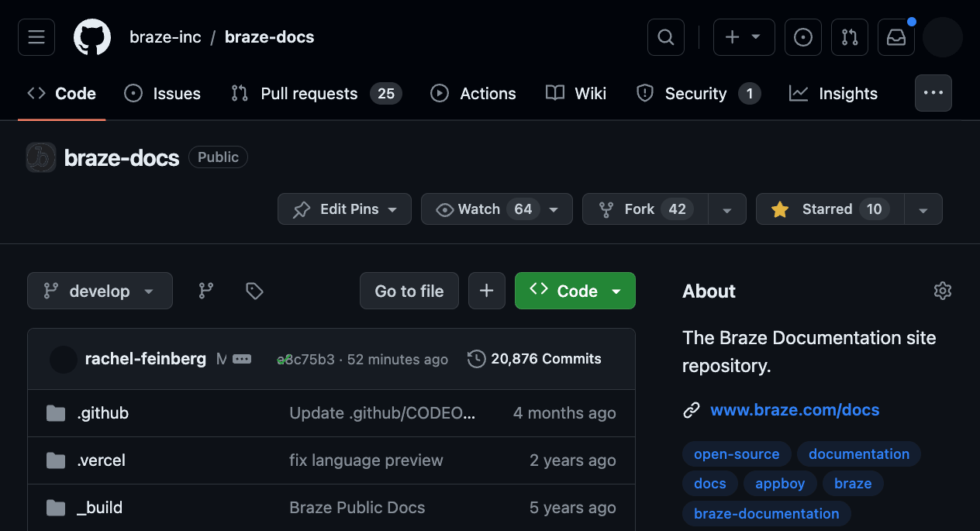The height and width of the screenshot is (531, 980).
Task: View the 20,876 Commits history
Action: pos(535,359)
